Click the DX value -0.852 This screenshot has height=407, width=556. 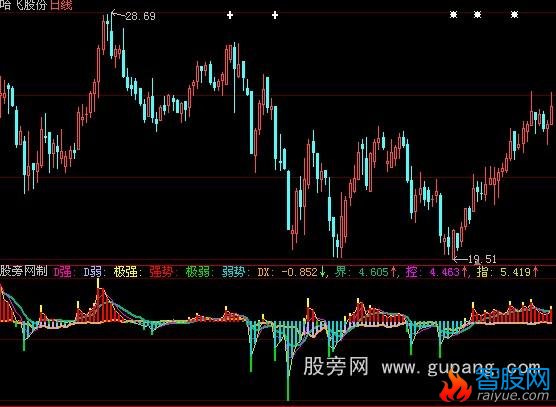point(300,272)
